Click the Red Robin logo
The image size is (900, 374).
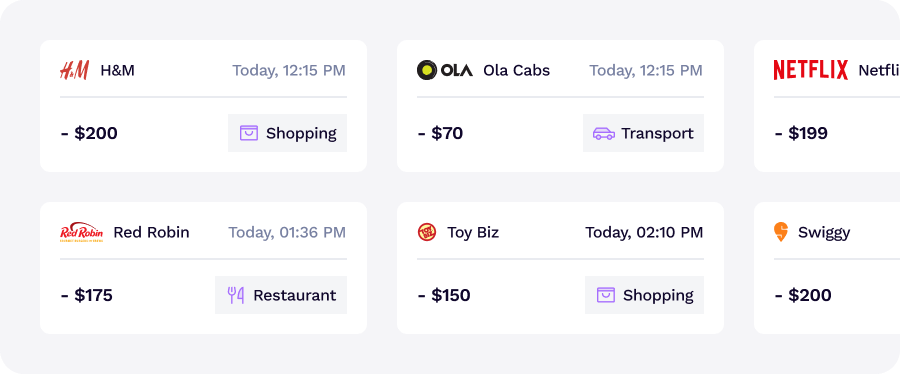82,232
